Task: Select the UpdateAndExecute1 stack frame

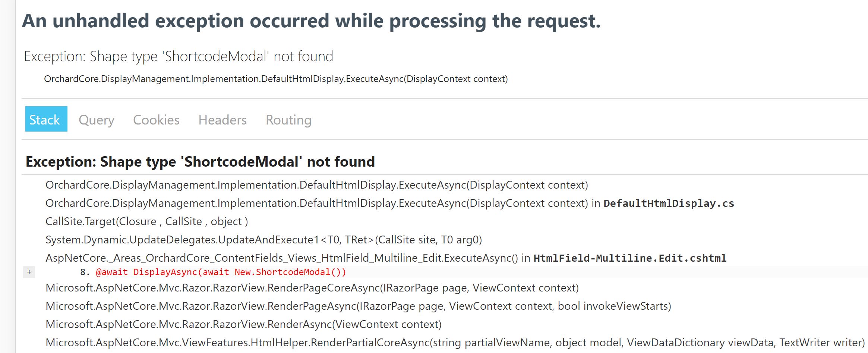Action: coord(263,240)
